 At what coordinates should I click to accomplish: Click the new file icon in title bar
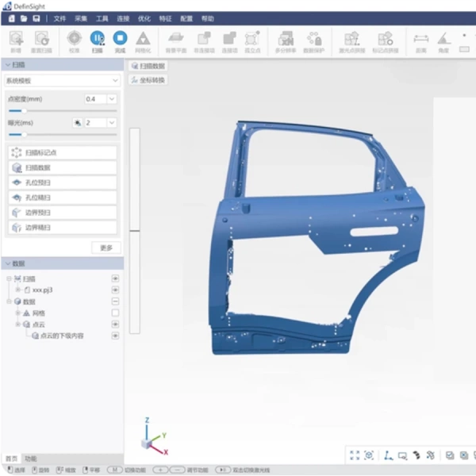point(12,18)
